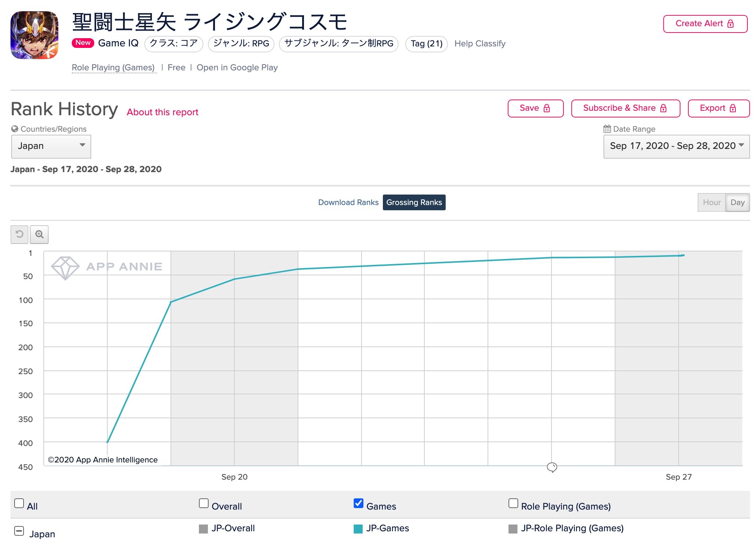Click the globe icon beside Countries/Regions
Screen dimensions: 756x541
15,129
